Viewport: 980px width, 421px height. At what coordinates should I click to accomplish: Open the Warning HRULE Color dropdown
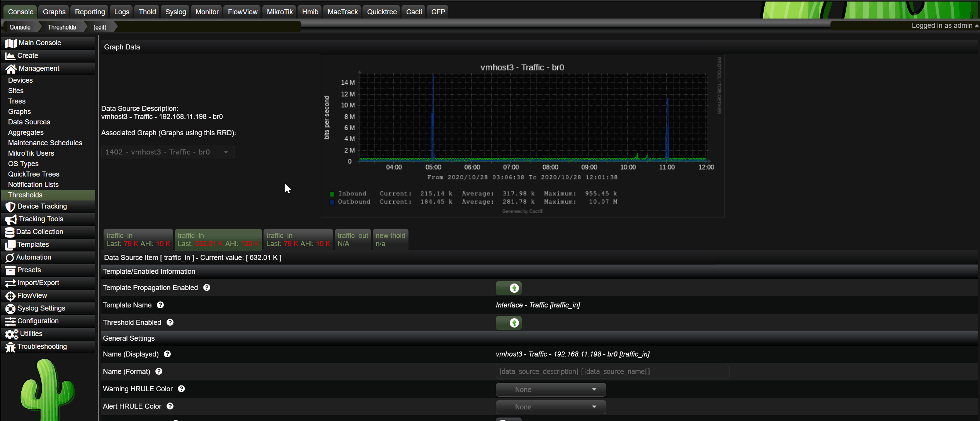coord(550,389)
